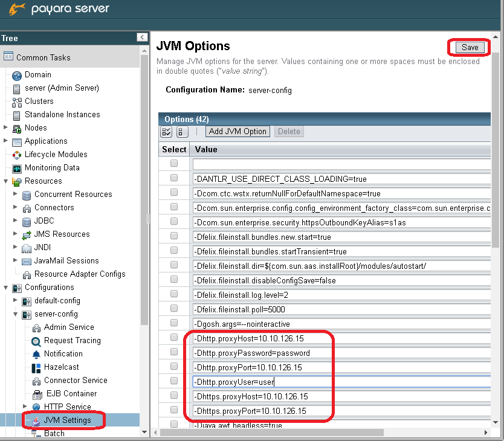Click the Notification bell icon
This screenshot has width=504, height=441.
click(x=36, y=355)
